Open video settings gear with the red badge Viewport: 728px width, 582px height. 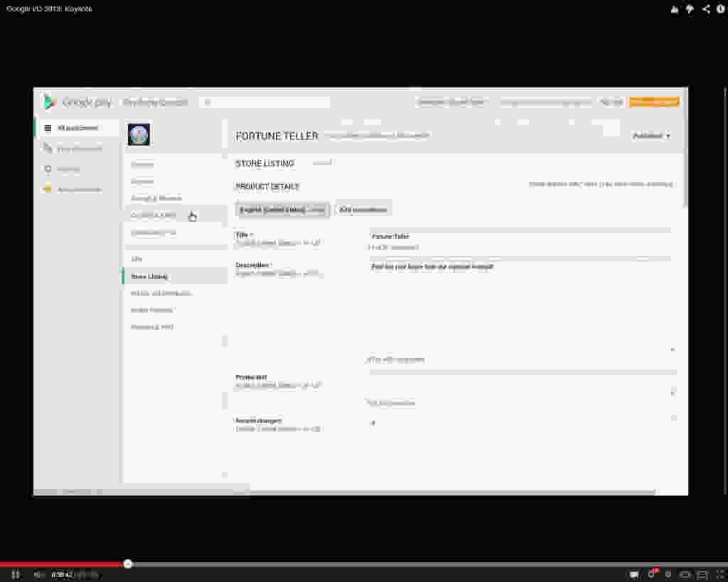click(652, 574)
